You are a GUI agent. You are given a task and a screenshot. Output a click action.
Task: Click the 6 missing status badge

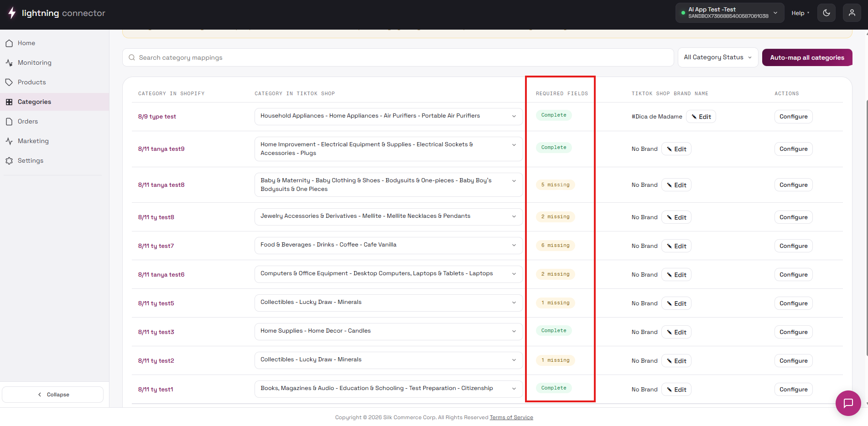555,246
